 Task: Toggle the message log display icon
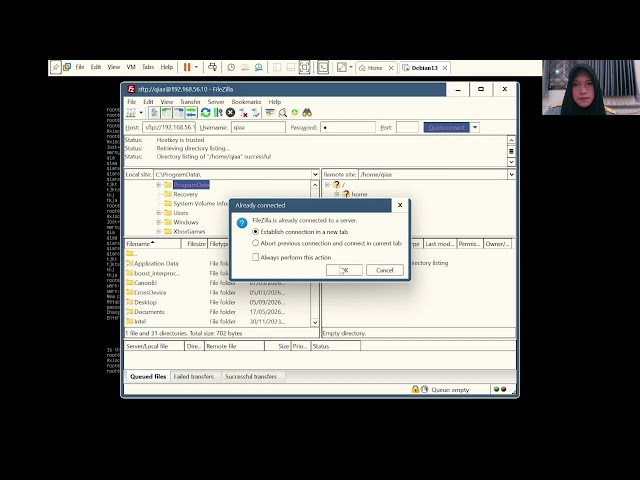tap(154, 113)
